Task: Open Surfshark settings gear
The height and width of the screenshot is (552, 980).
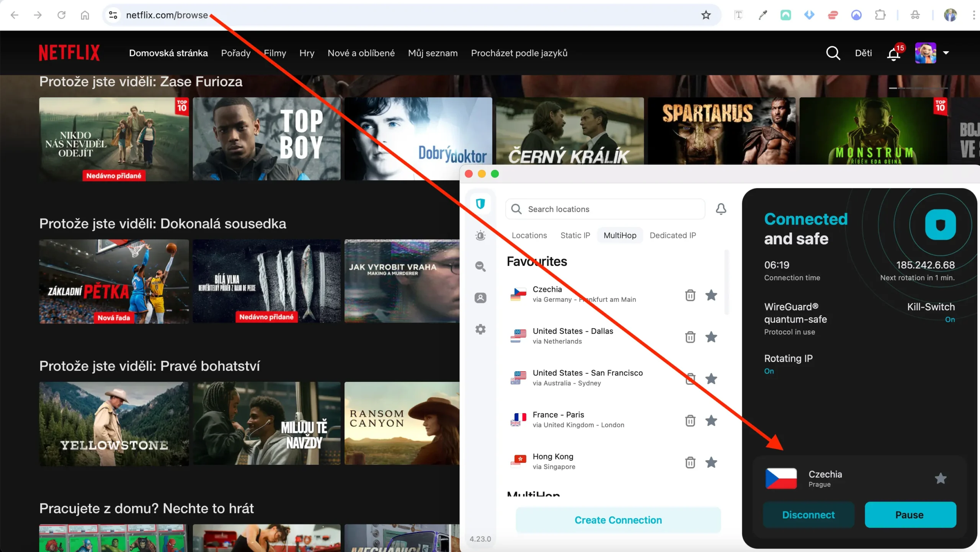Action: [481, 329]
